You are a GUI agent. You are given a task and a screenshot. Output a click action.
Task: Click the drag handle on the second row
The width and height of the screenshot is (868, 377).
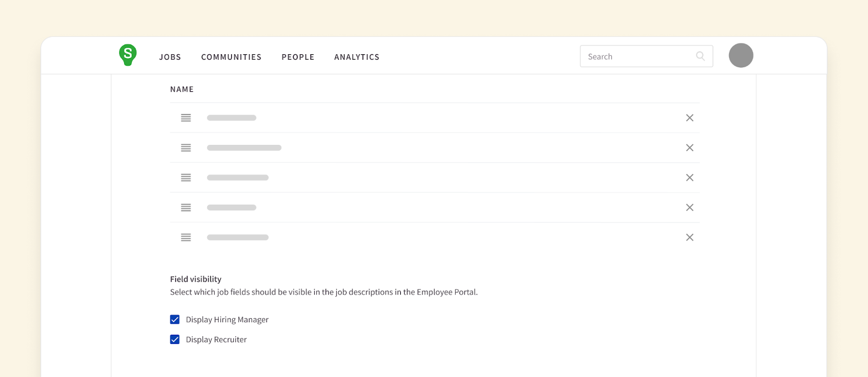[186, 148]
